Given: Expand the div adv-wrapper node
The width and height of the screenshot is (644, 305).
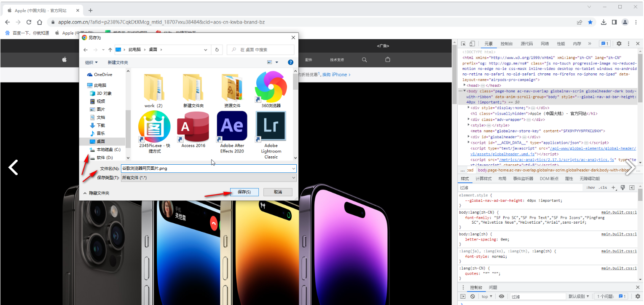Looking at the screenshot, I should pyautogui.click(x=469, y=119).
